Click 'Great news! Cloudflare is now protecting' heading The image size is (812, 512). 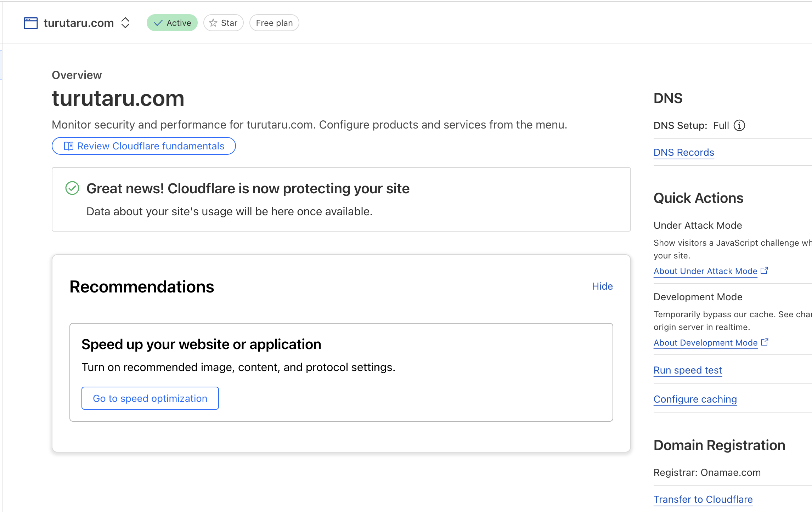point(248,188)
